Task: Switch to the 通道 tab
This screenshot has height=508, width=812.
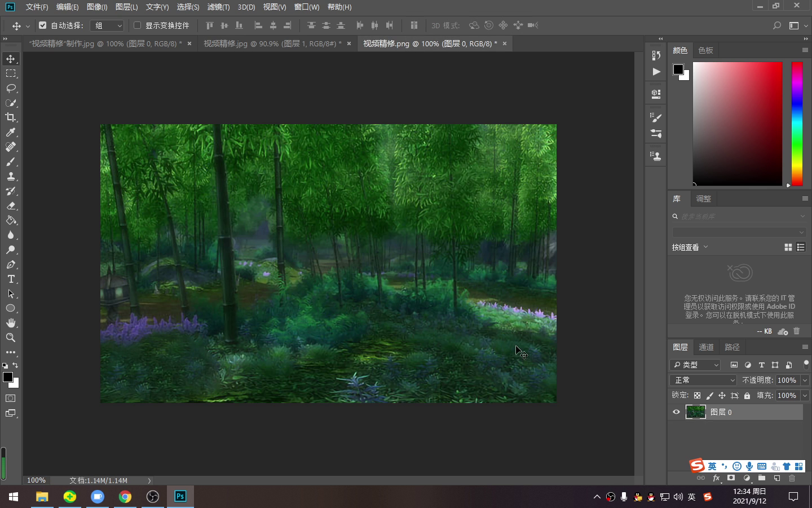Action: [x=706, y=347]
